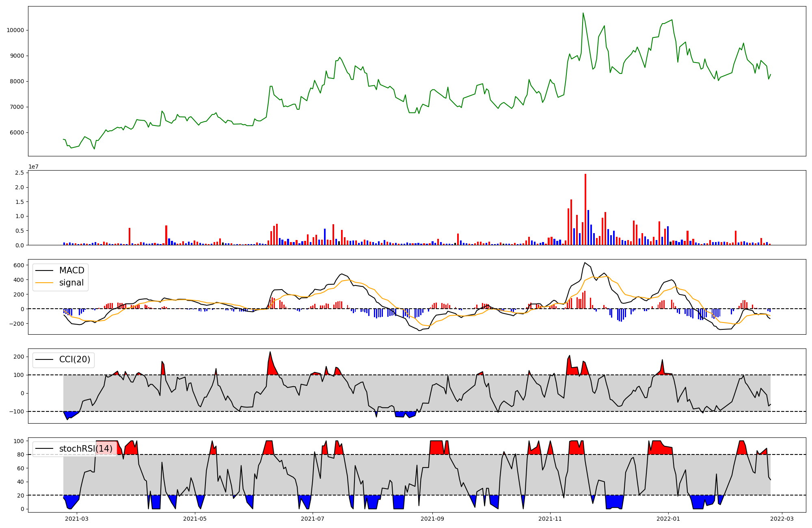Click the 2022-03 x-axis tick label
The width and height of the screenshot is (812, 528).
[x=782, y=519]
